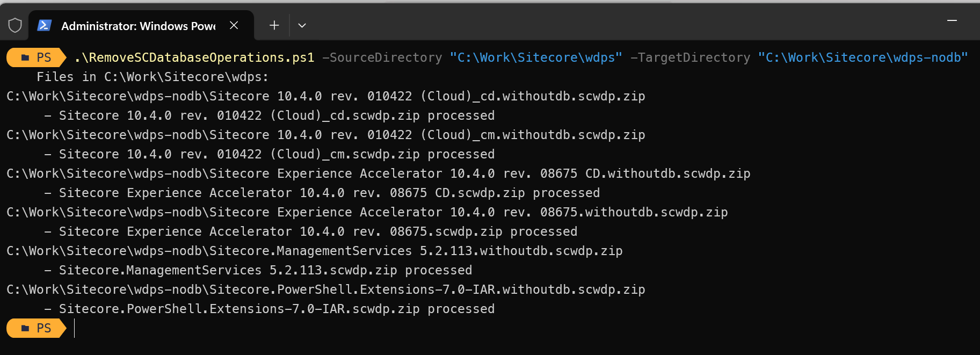
Task: Click the -SourceDirectory parameter text
Action: pos(382,57)
